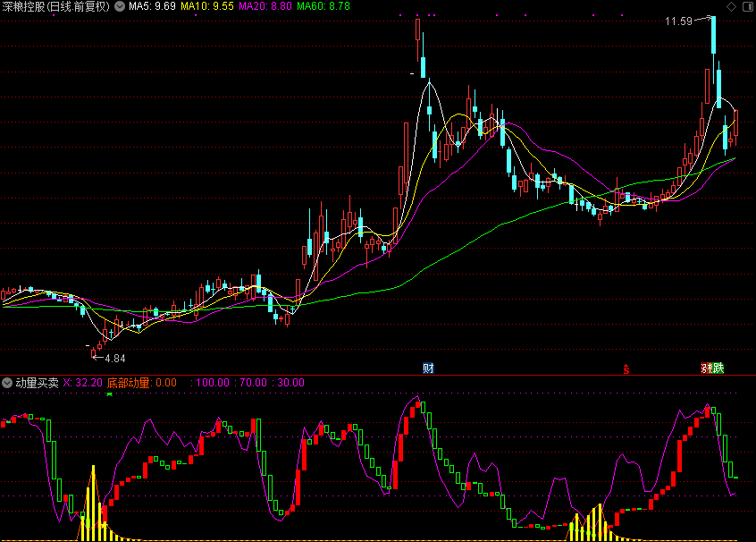Click the X: 32.20 indicator value

tap(82, 383)
